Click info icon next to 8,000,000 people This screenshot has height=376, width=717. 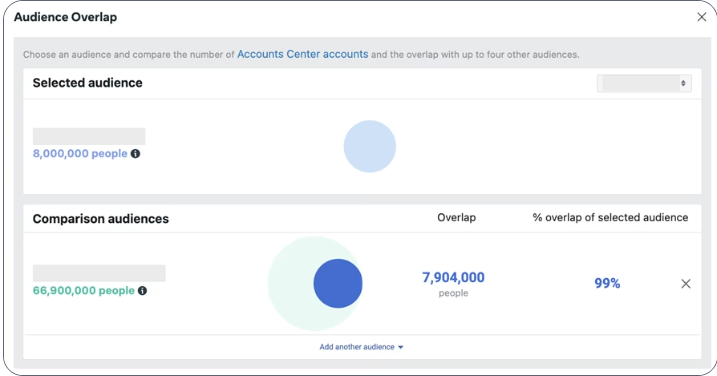click(135, 154)
